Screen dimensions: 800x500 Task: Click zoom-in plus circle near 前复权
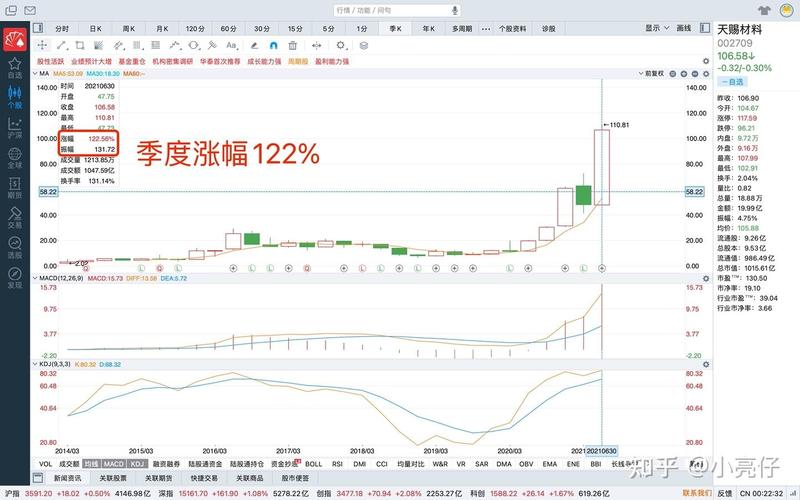(x=684, y=73)
